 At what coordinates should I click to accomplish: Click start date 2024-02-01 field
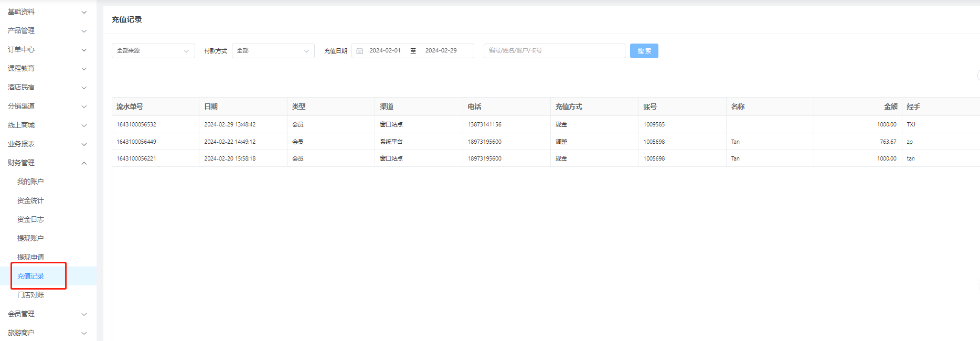click(385, 51)
